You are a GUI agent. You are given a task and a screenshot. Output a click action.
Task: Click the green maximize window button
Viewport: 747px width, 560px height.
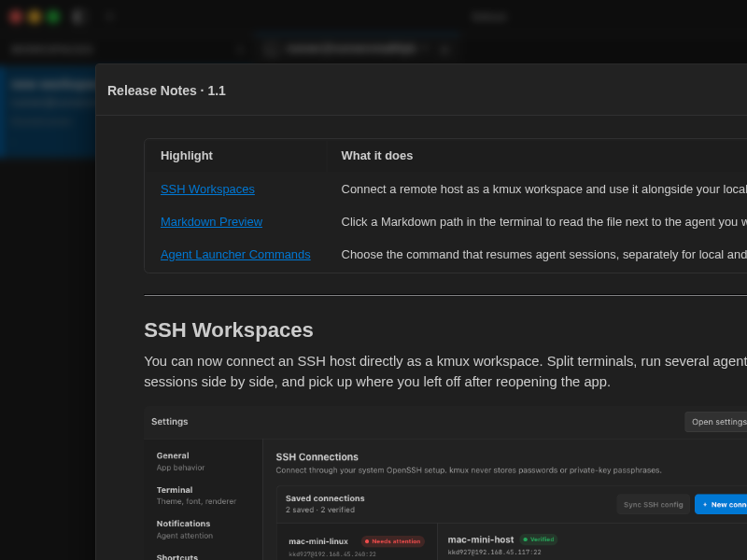[x=53, y=17]
